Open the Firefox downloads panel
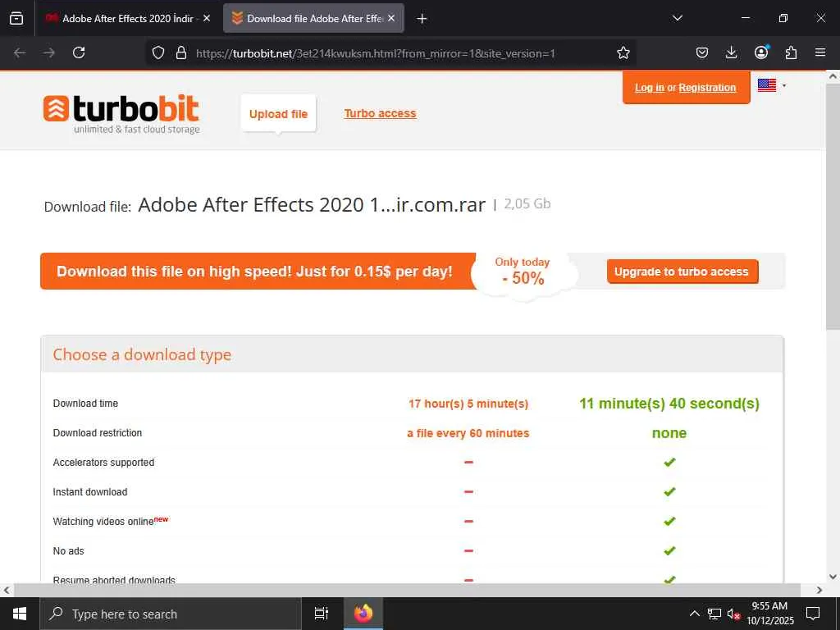The width and height of the screenshot is (840, 630). coord(731,52)
